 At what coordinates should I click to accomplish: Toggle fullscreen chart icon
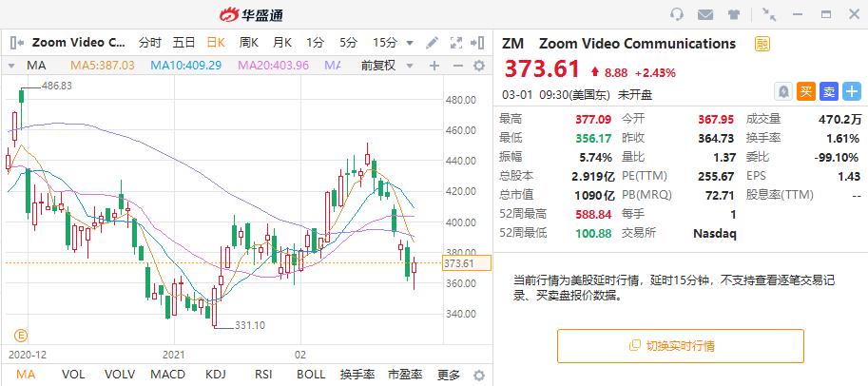pos(455,43)
